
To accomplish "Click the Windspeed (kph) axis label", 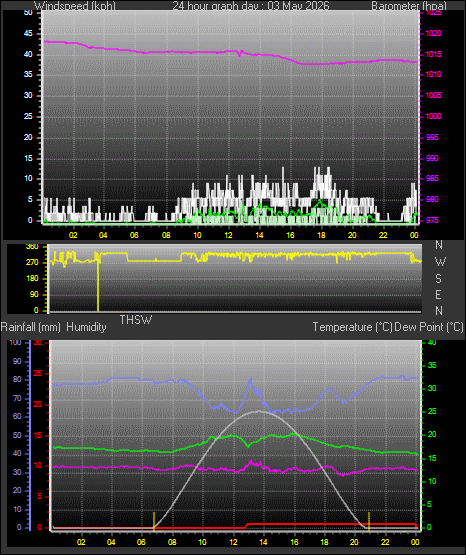I will click(75, 6).
